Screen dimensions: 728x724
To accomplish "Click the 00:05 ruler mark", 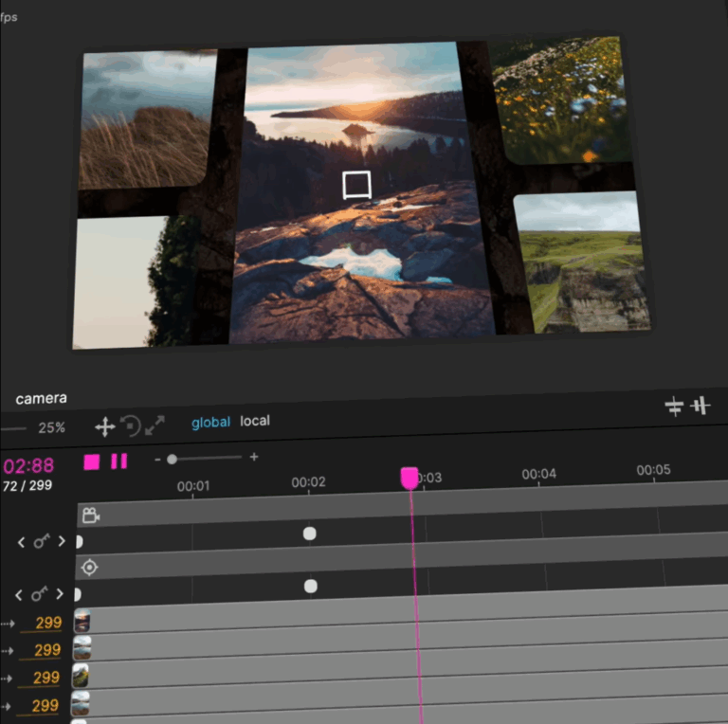I will click(x=654, y=470).
